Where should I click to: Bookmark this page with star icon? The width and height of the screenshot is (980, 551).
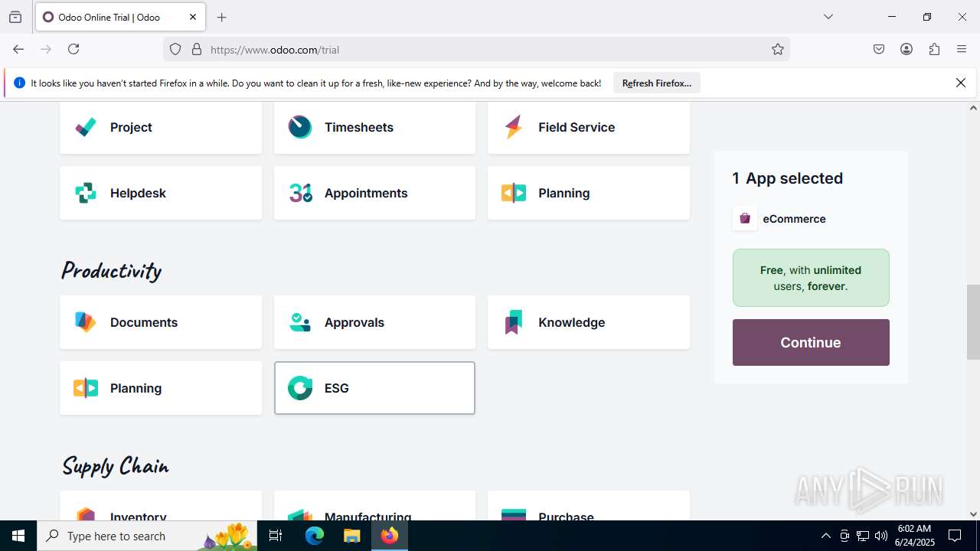778,50
